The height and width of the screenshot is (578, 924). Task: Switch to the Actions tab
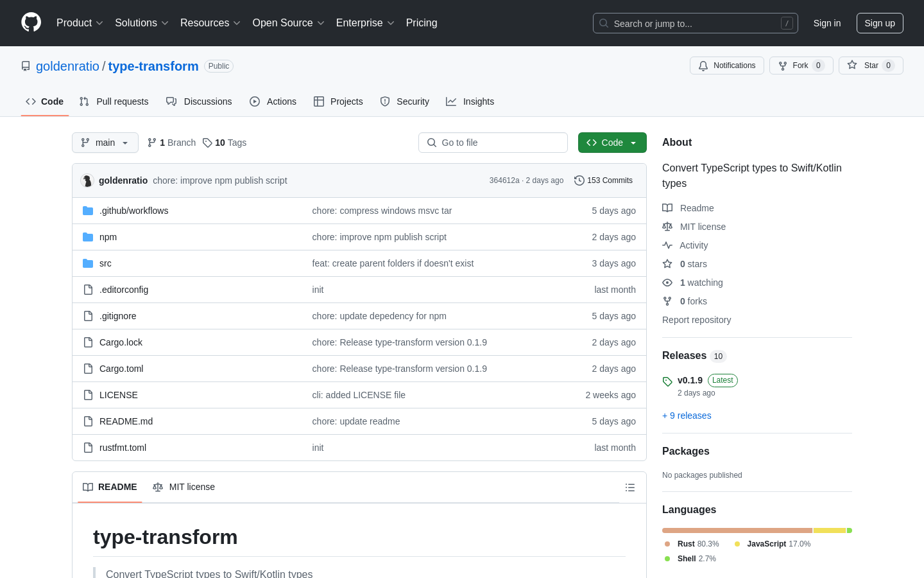pyautogui.click(x=273, y=101)
